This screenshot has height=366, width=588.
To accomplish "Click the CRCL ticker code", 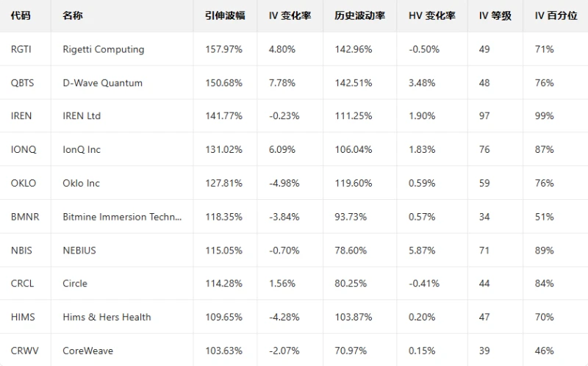I will (23, 283).
